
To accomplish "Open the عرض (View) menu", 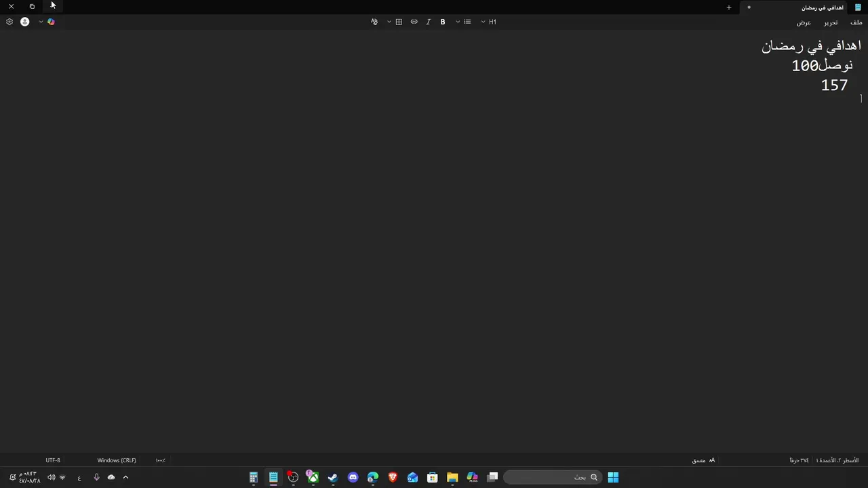I will pos(804,22).
